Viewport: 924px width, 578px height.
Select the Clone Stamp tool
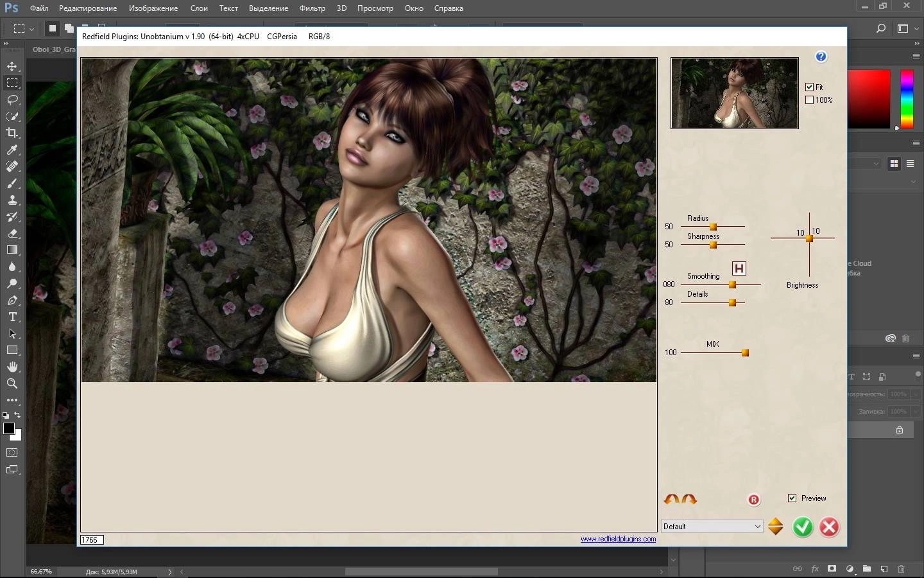[x=12, y=200]
